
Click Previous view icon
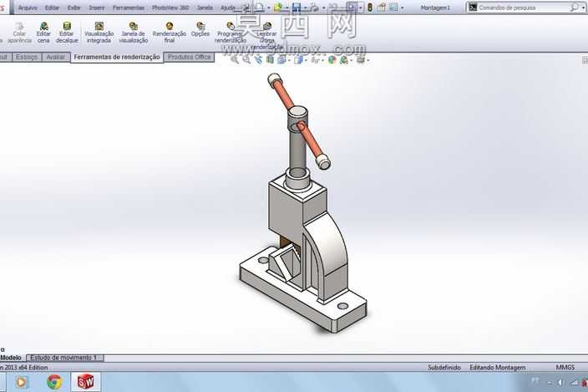pos(258,59)
